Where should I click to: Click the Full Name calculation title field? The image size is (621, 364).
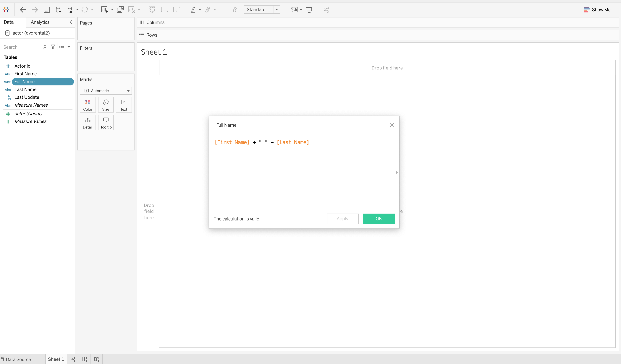click(250, 125)
